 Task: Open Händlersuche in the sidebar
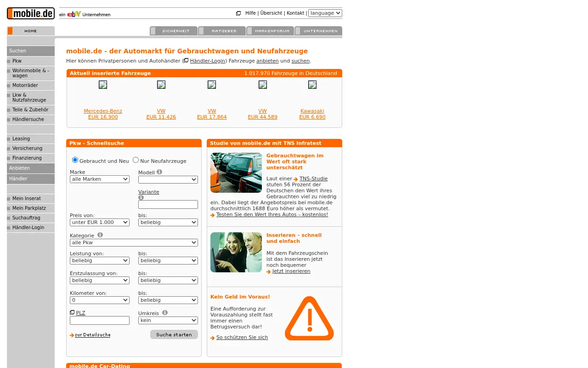31,120
